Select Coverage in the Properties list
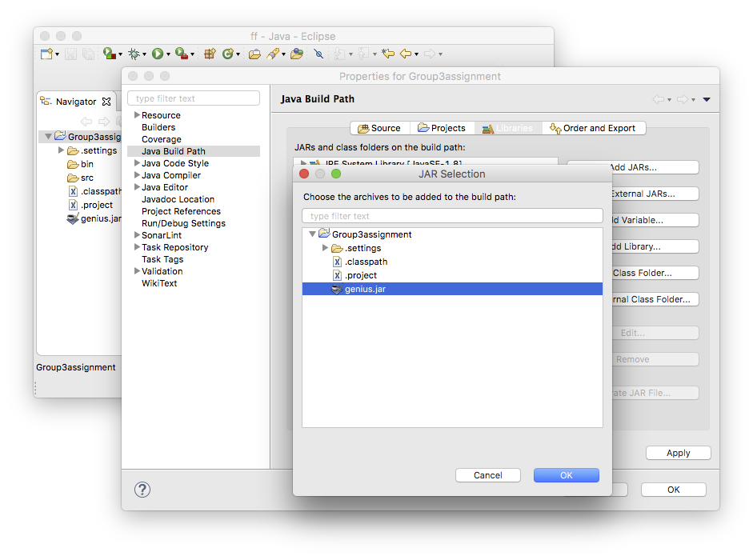The width and height of the screenshot is (753, 560). coord(162,139)
